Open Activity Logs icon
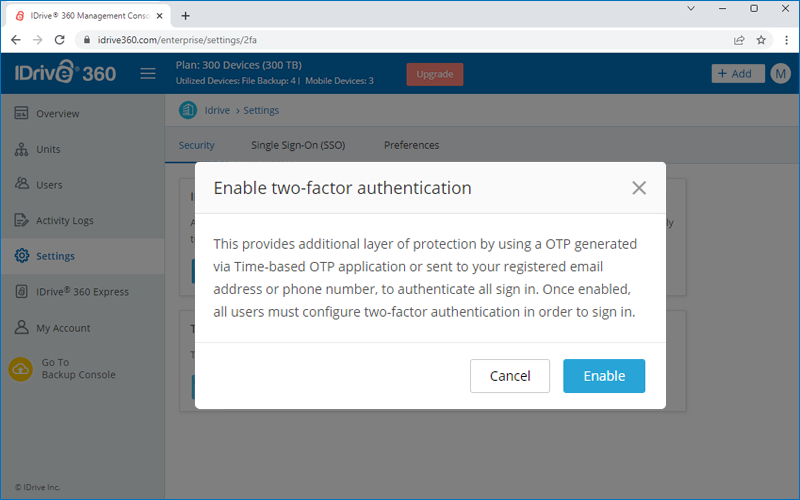This screenshot has height=500, width=800. pyautogui.click(x=21, y=220)
